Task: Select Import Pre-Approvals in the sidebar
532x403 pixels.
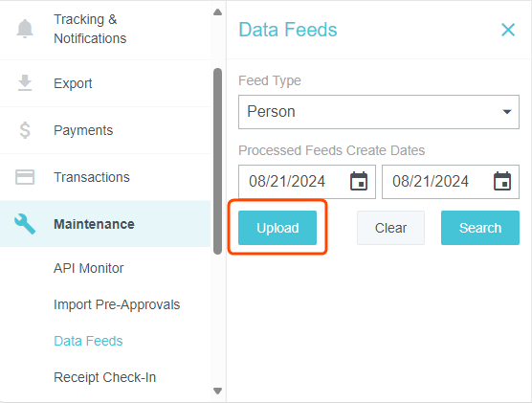Action: point(117,304)
